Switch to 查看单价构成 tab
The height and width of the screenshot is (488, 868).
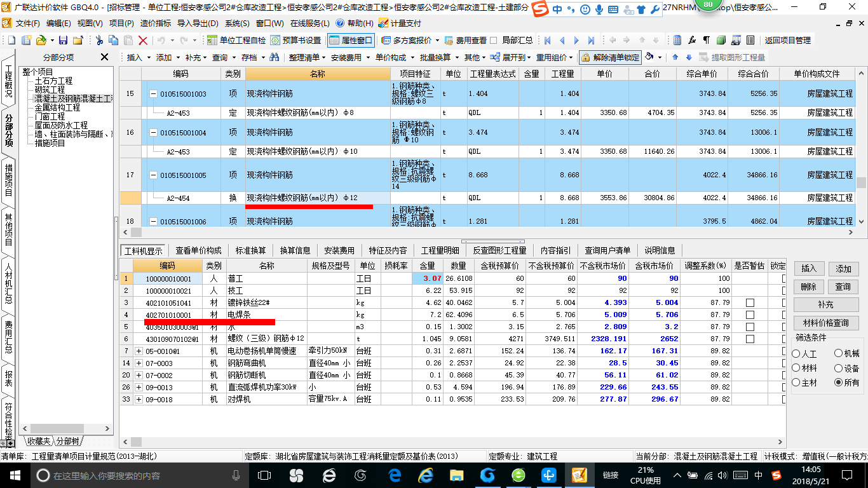coord(198,250)
